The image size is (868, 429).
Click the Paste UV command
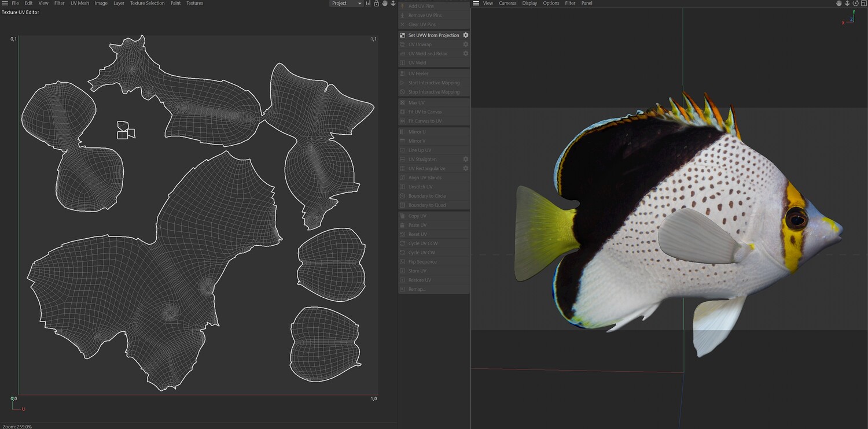tap(434, 225)
